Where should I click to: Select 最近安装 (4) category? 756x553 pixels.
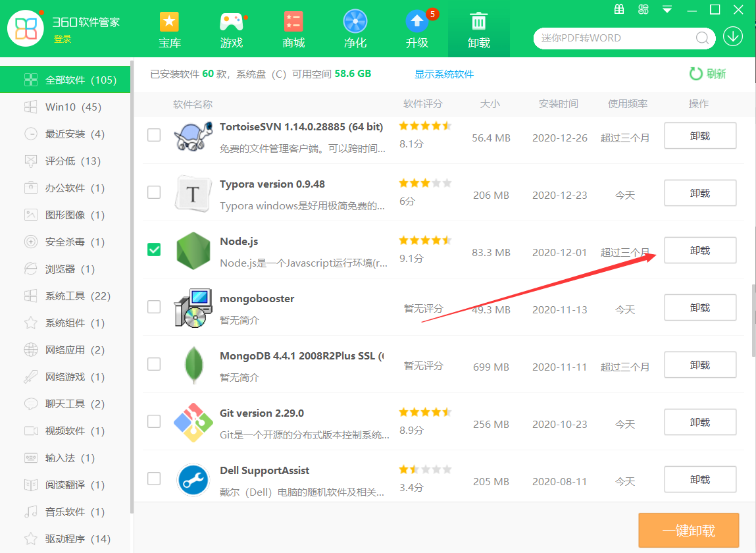click(65, 134)
